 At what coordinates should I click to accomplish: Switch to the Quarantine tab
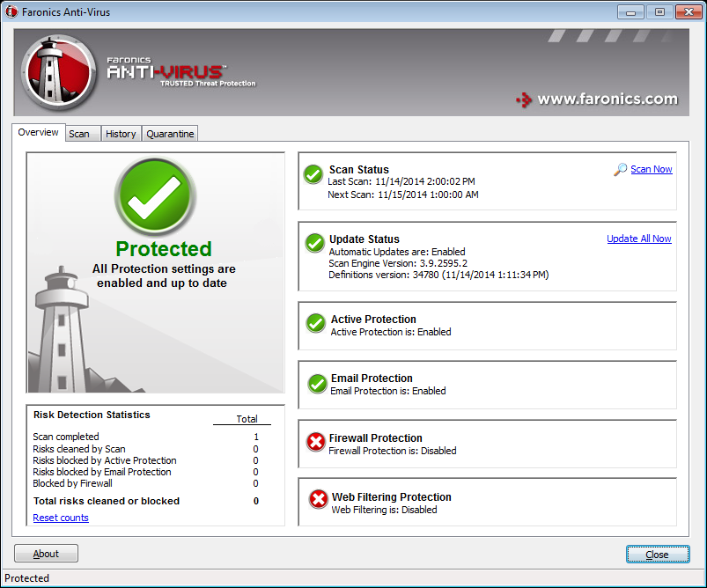[x=169, y=133]
